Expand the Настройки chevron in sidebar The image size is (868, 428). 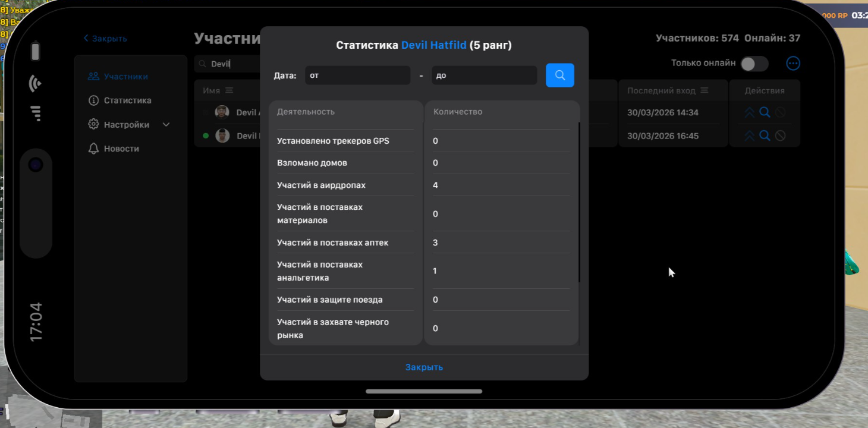point(166,125)
